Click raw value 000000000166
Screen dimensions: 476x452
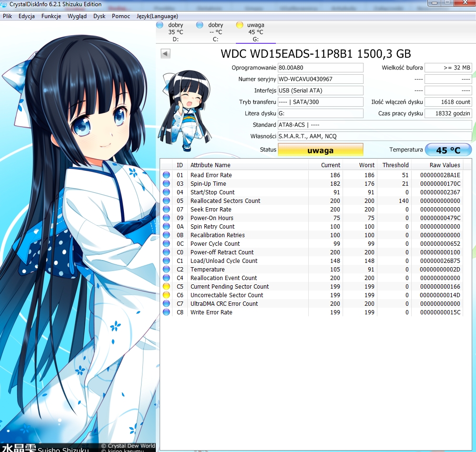point(440,286)
